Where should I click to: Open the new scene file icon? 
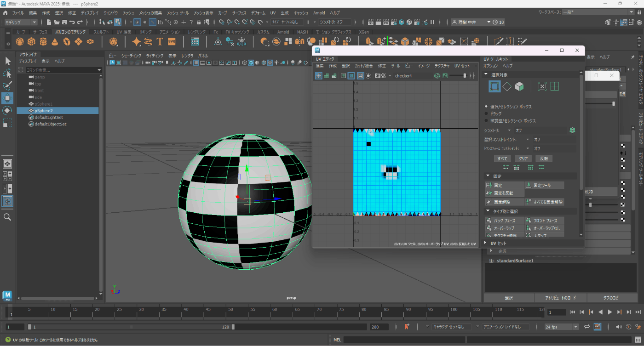tap(48, 22)
